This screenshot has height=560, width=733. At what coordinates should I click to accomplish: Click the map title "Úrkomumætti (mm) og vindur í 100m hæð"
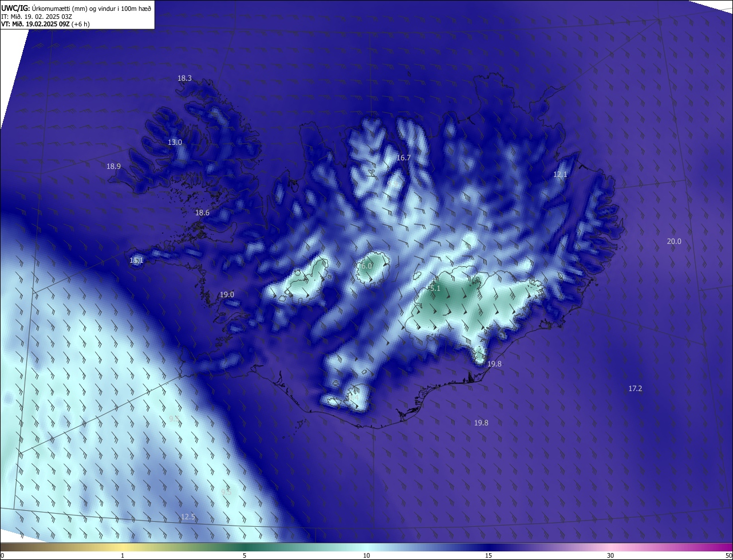point(91,8)
